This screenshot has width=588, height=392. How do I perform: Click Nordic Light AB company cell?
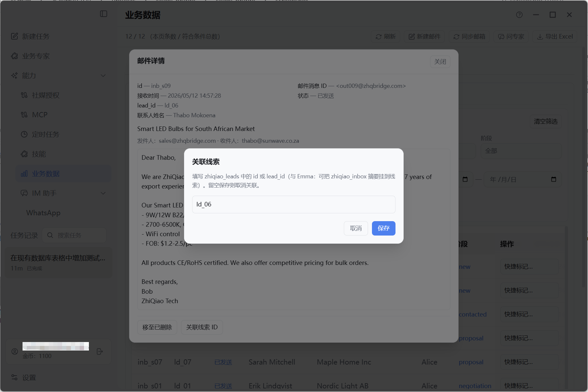[x=343, y=386]
